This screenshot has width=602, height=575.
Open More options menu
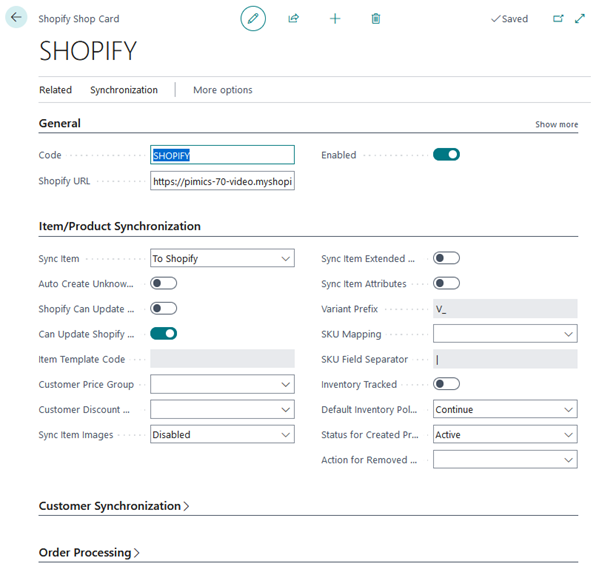(223, 90)
